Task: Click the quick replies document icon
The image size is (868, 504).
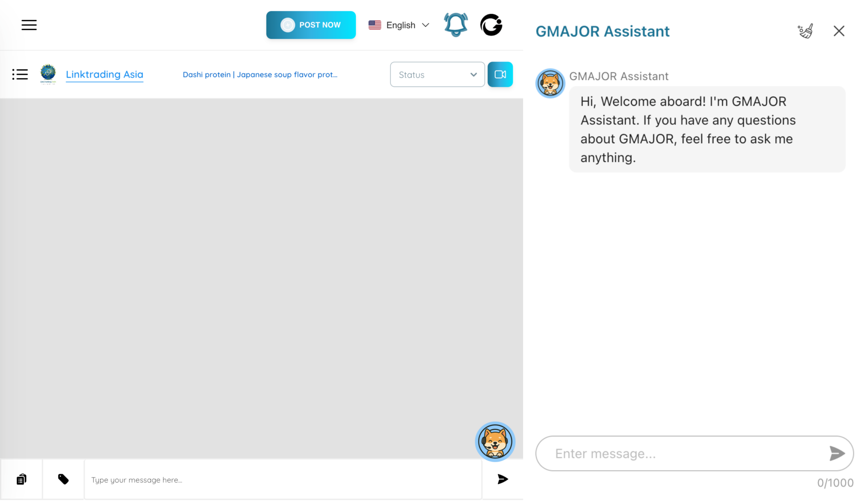Action: pos(21,479)
